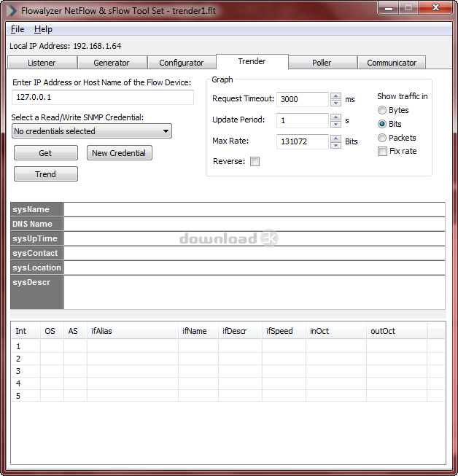The width and height of the screenshot is (458, 476).
Task: Switch to the Poller tab
Action: click(322, 63)
